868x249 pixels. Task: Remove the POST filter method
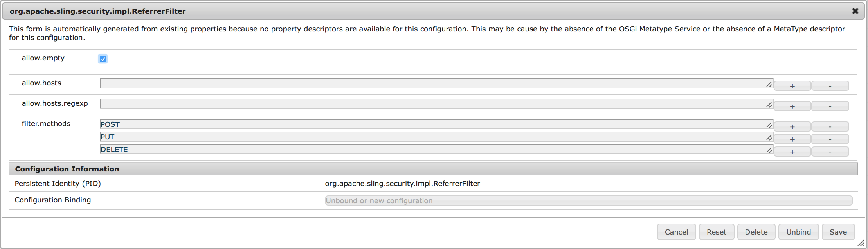click(x=830, y=126)
